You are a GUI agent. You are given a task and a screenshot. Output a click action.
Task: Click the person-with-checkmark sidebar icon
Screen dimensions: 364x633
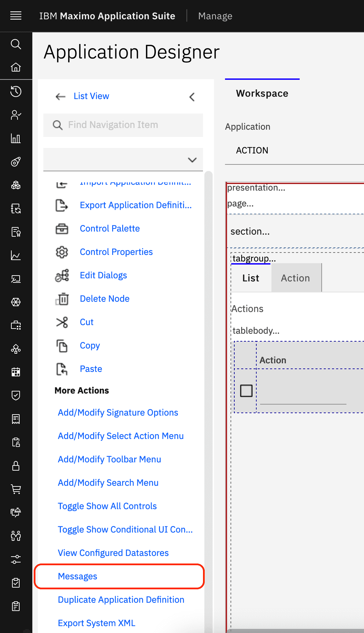point(16,115)
